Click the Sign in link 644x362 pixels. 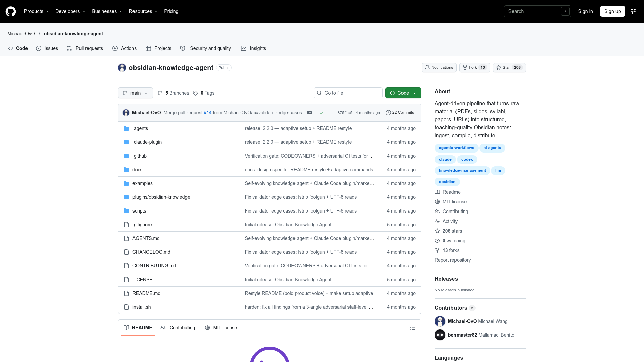tap(585, 11)
